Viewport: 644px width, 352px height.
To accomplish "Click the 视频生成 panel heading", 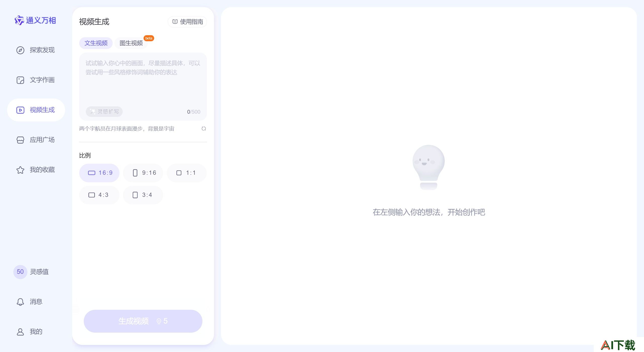I will [94, 22].
